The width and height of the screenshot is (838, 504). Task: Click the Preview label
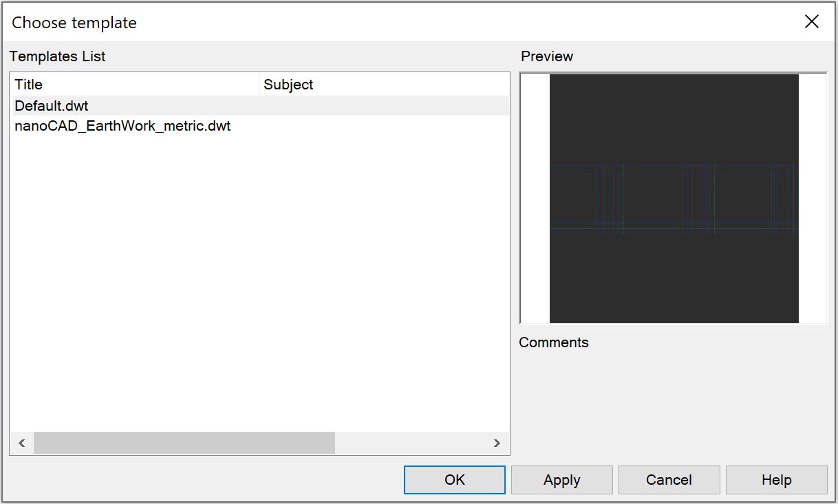point(547,56)
